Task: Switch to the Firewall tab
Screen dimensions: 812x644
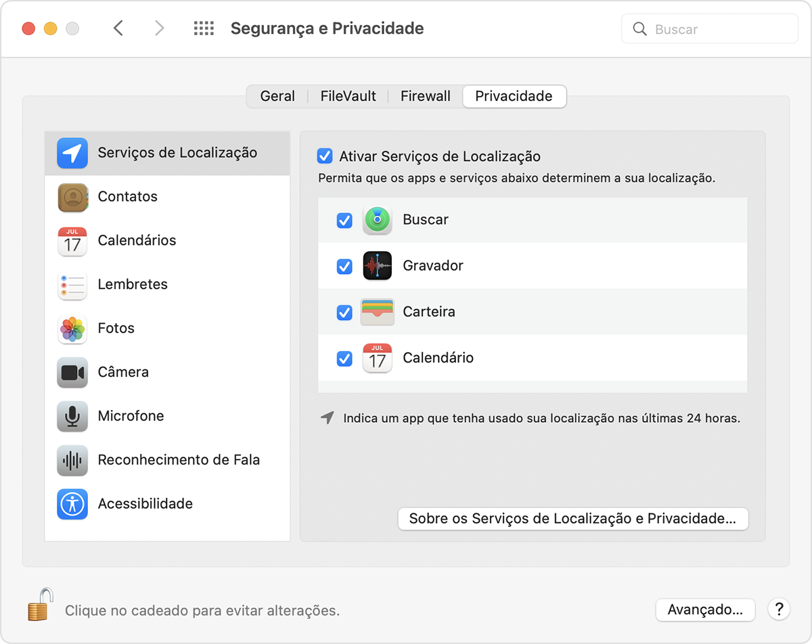Action: tap(425, 96)
